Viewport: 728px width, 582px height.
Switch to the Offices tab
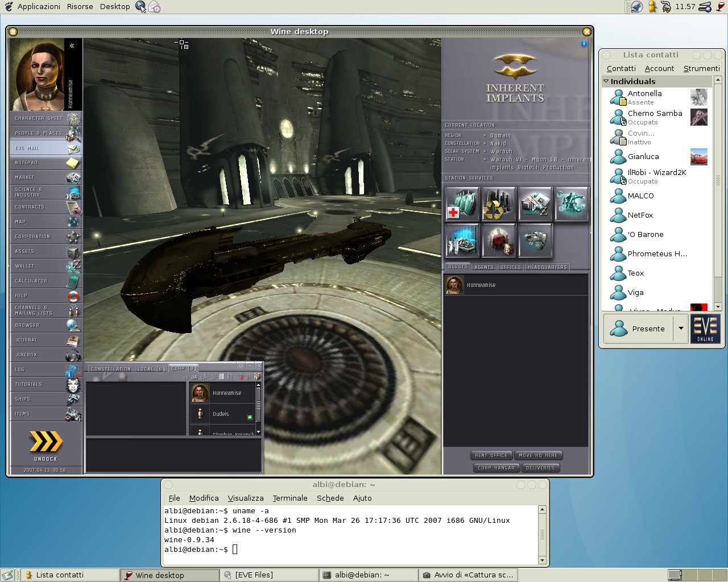pyautogui.click(x=511, y=267)
